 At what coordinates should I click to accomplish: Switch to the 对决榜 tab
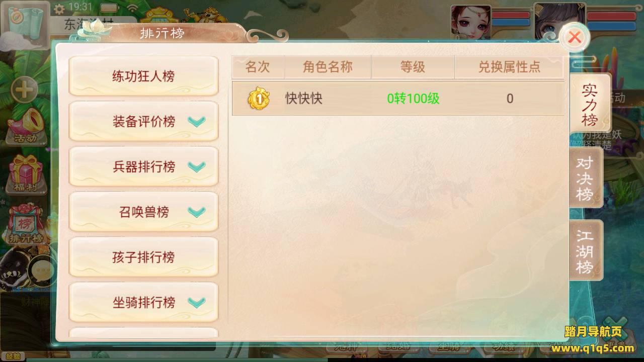(x=586, y=178)
